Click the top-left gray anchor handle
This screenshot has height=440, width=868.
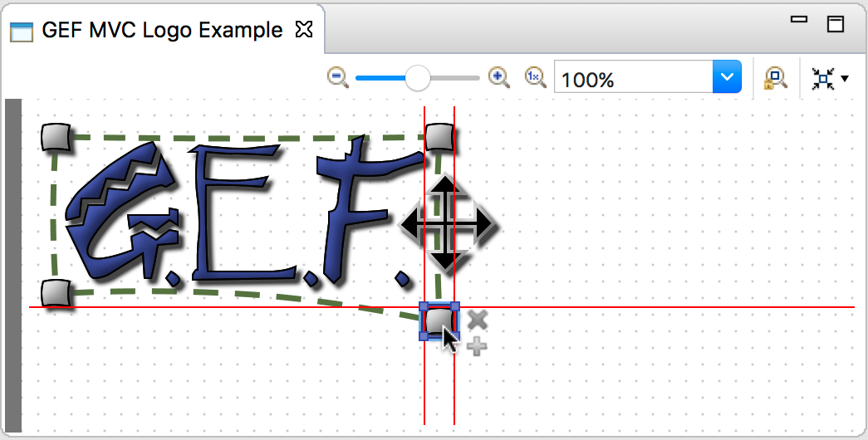[x=56, y=137]
